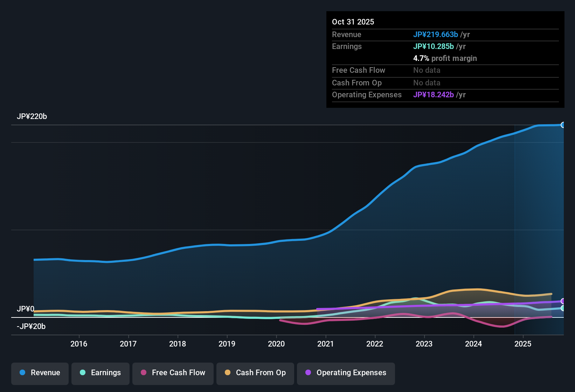Select the Operating Expenses endpoint marker

point(563,301)
